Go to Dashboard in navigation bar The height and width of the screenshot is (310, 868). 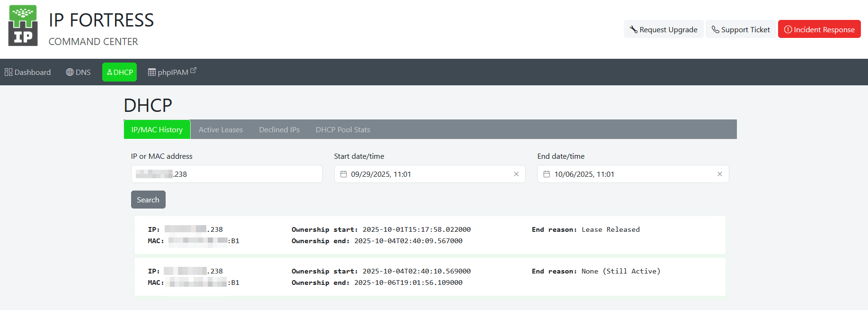28,72
